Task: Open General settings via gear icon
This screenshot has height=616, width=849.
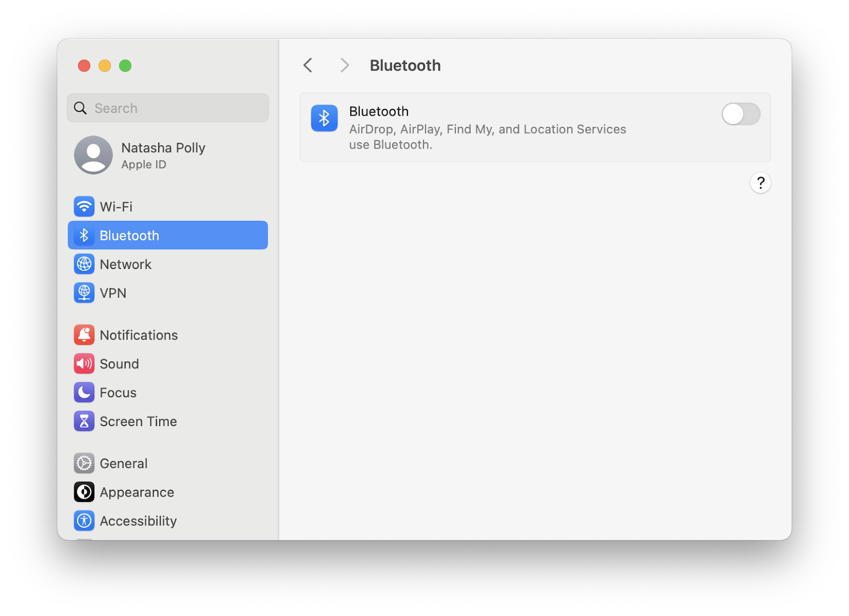Action: (84, 463)
